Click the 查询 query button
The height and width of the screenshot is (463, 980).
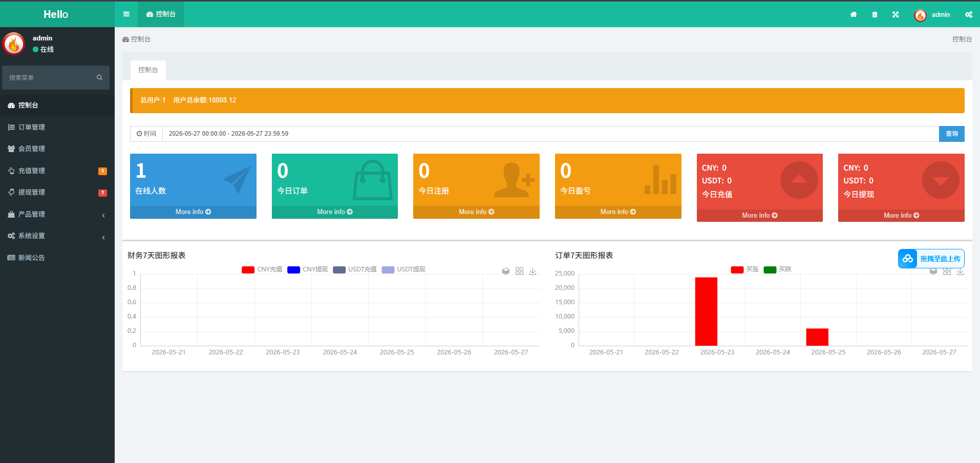952,134
